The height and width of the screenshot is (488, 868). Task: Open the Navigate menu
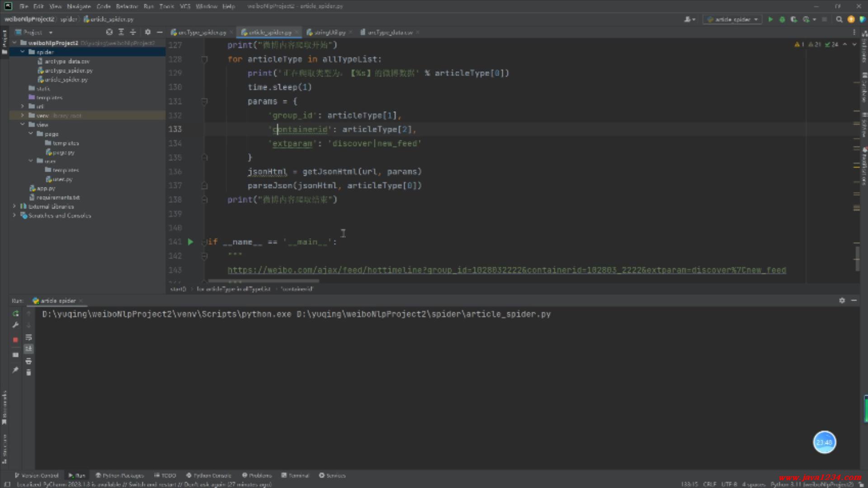79,6
